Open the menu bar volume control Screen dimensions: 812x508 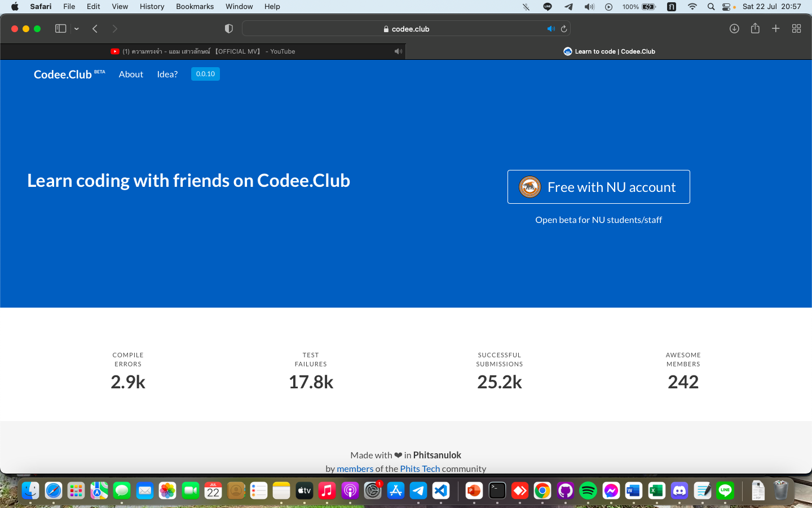[589, 7]
